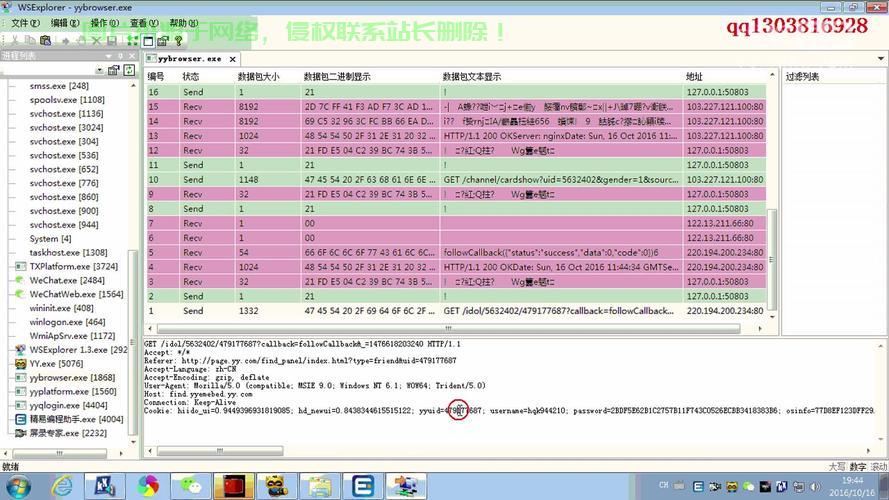Open the 编辑 menu
Screen dimensions: 889x500
point(65,23)
